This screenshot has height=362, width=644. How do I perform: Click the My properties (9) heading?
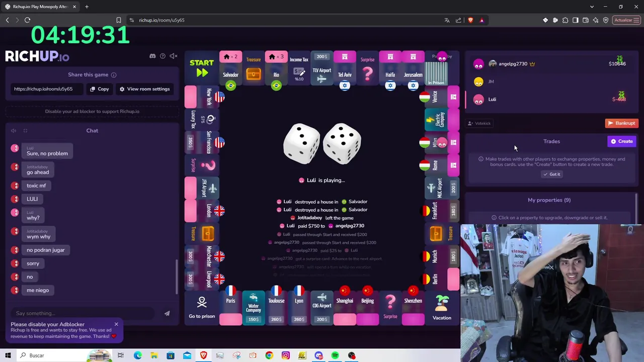tap(549, 200)
